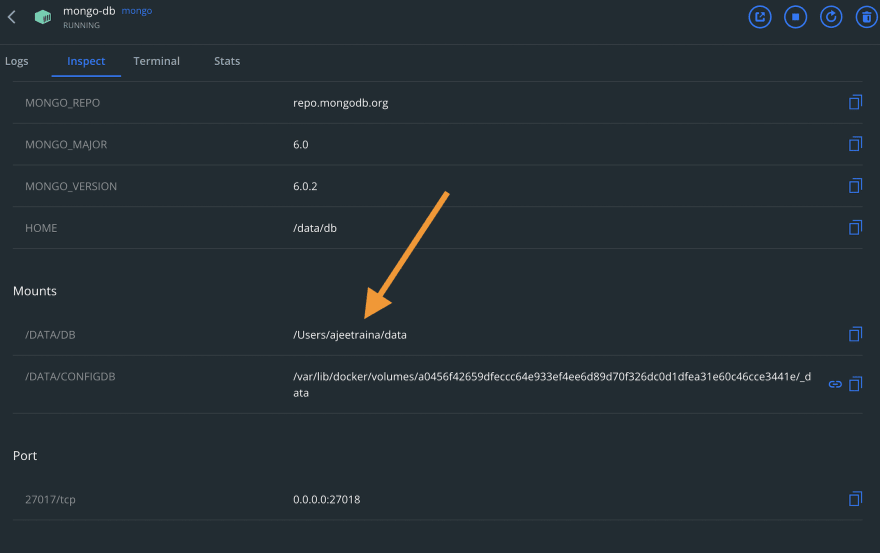Click the 6.0 value
This screenshot has width=880, height=553.
pyautogui.click(x=301, y=144)
